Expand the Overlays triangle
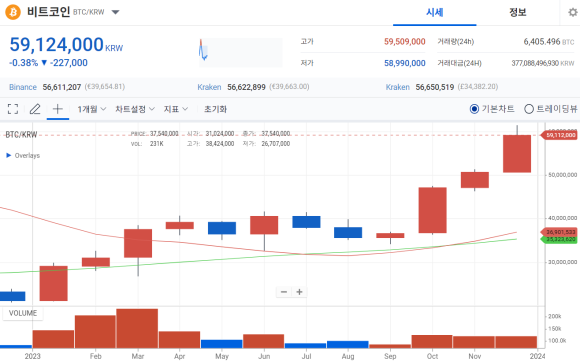The height and width of the screenshot is (361, 580). (x=9, y=155)
